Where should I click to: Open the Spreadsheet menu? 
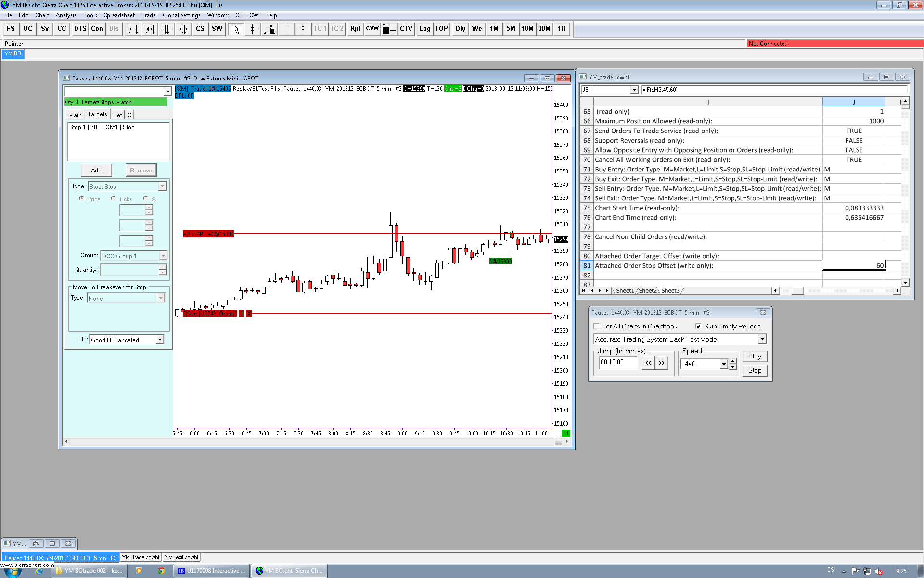click(119, 15)
